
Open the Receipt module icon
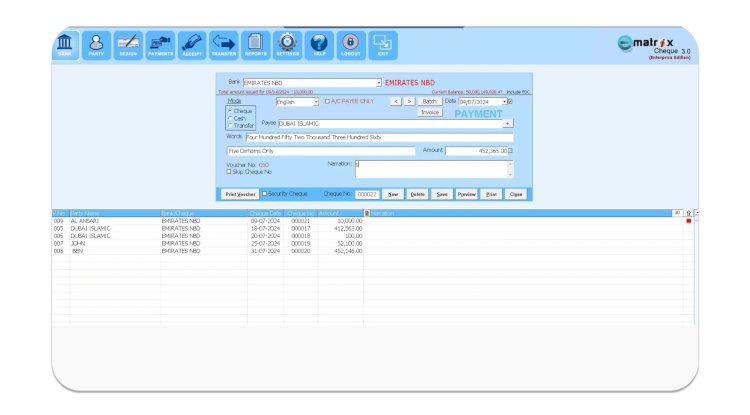[x=192, y=46]
